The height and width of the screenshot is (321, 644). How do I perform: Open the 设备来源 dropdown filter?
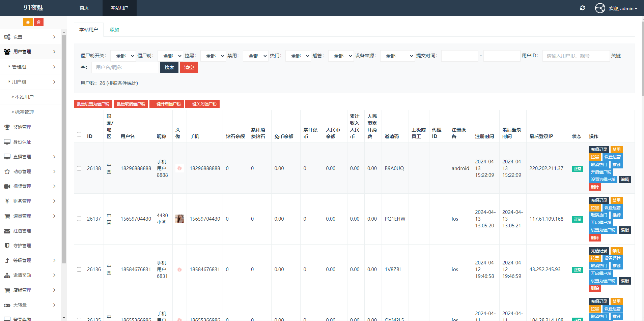tap(397, 56)
